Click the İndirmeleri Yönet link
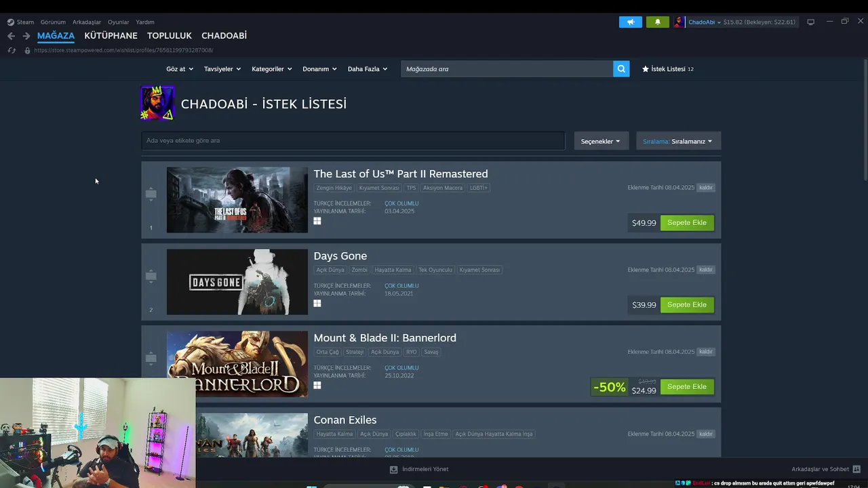Viewport: 868px width, 488px height. pyautogui.click(x=425, y=469)
